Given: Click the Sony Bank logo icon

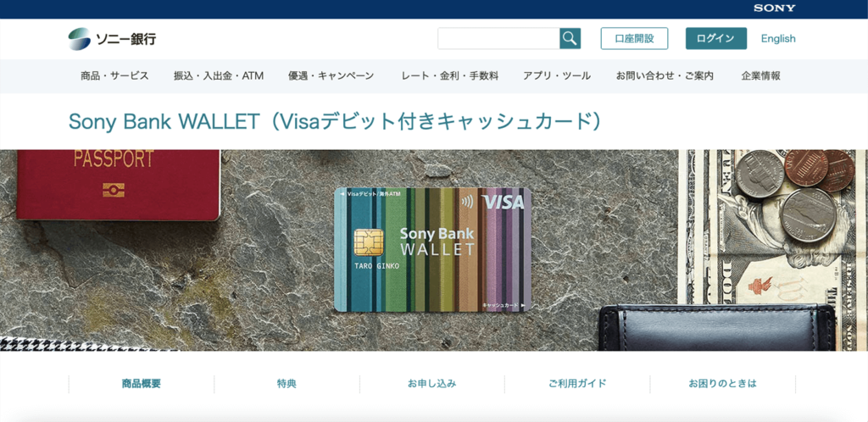Looking at the screenshot, I should 79,39.
